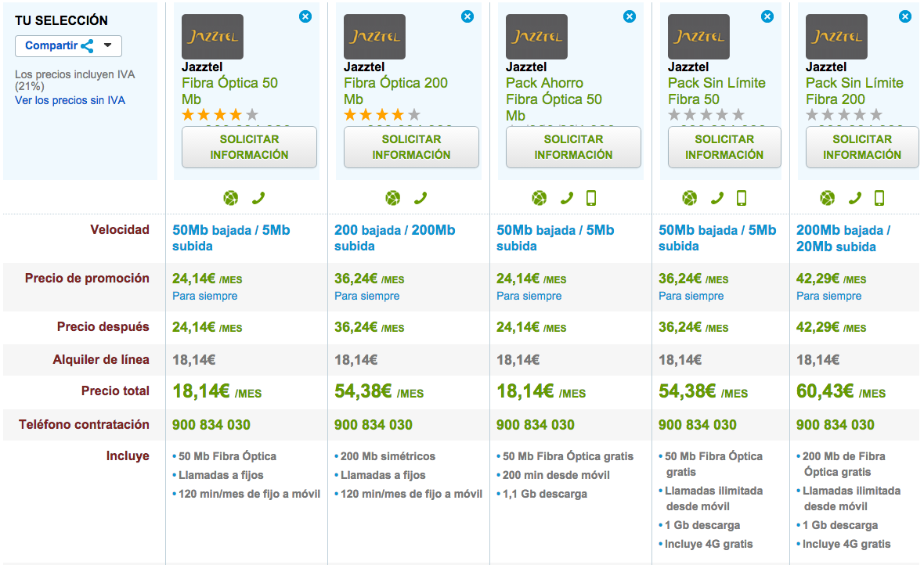The height and width of the screenshot is (565, 924).
Task: Click the Incluye row label
Action: (x=128, y=455)
